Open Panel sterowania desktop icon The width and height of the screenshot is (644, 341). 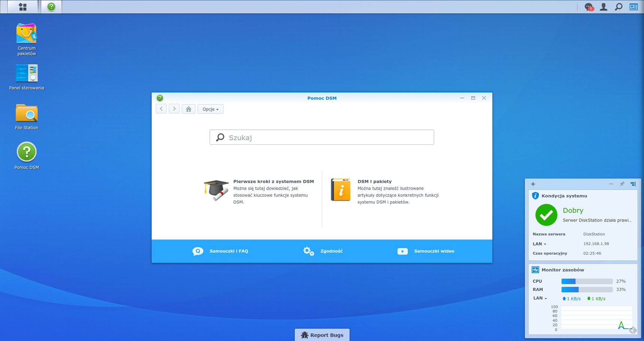point(27,77)
